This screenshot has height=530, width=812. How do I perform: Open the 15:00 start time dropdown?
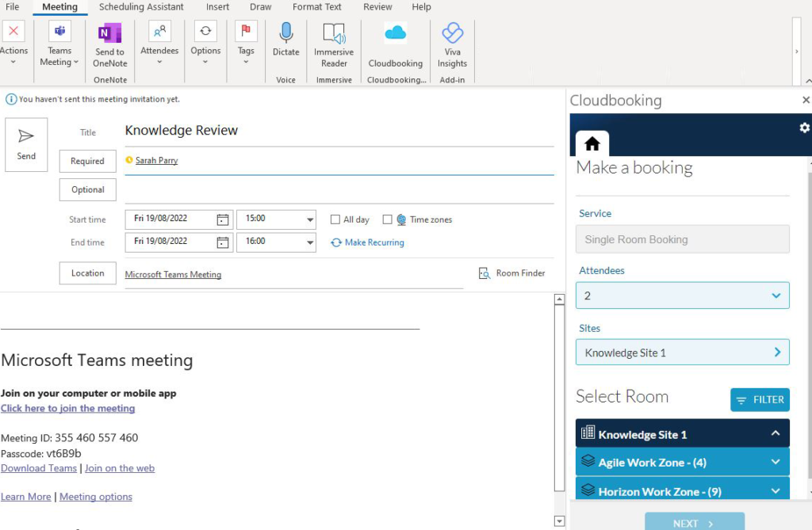(310, 219)
